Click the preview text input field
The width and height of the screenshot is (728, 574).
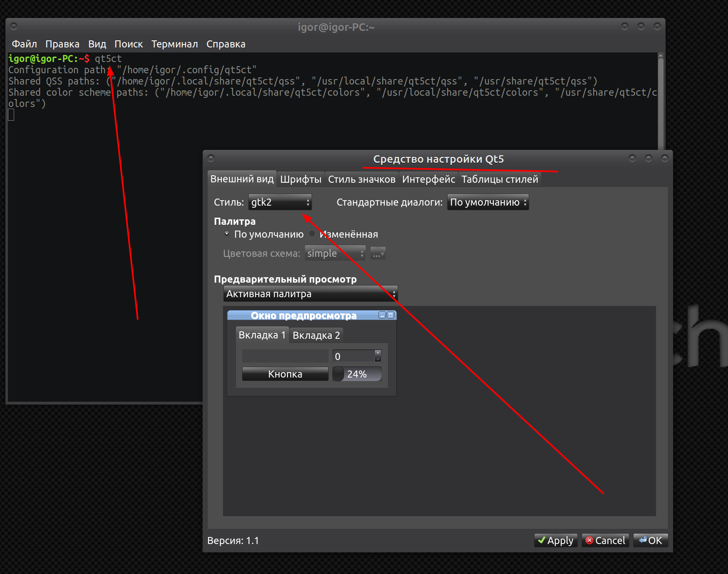(x=285, y=356)
